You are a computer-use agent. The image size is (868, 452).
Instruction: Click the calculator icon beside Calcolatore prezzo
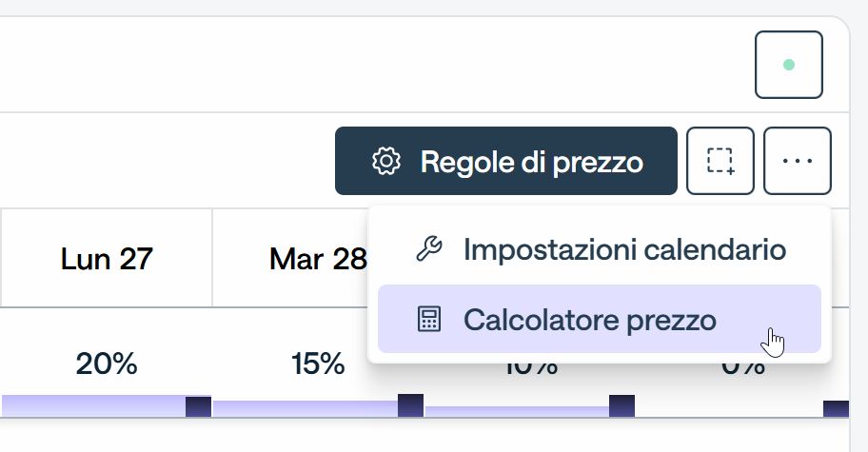429,319
